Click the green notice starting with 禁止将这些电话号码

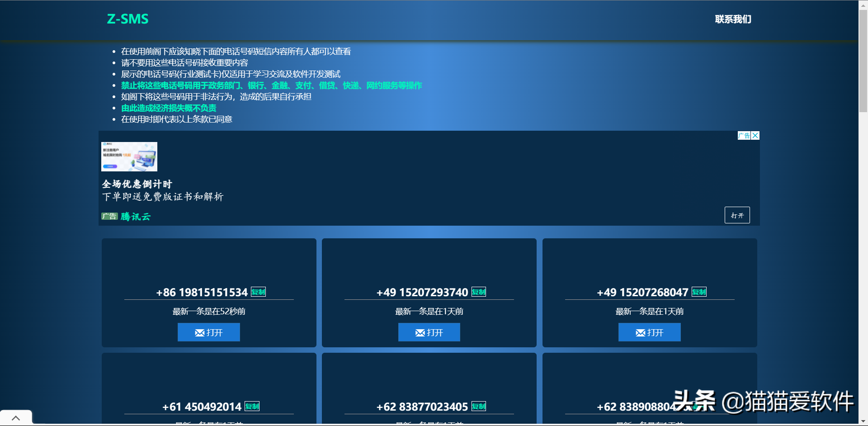tap(271, 85)
